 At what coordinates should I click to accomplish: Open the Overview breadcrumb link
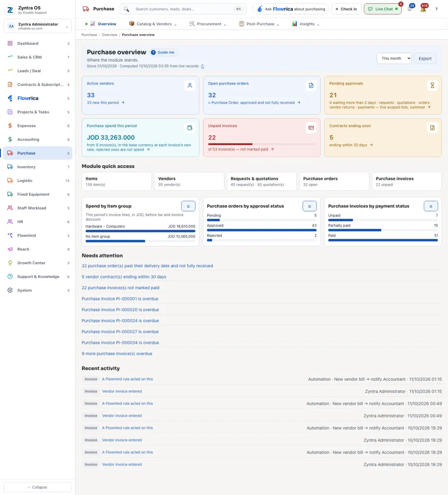tap(109, 35)
